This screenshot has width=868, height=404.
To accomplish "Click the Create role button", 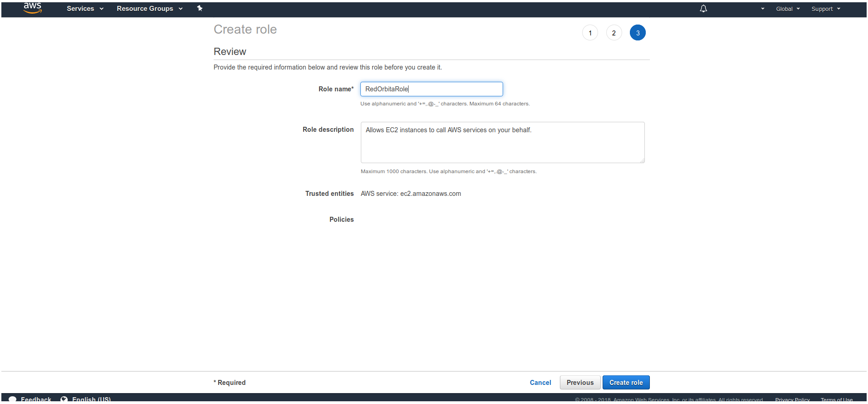I will [x=626, y=383].
